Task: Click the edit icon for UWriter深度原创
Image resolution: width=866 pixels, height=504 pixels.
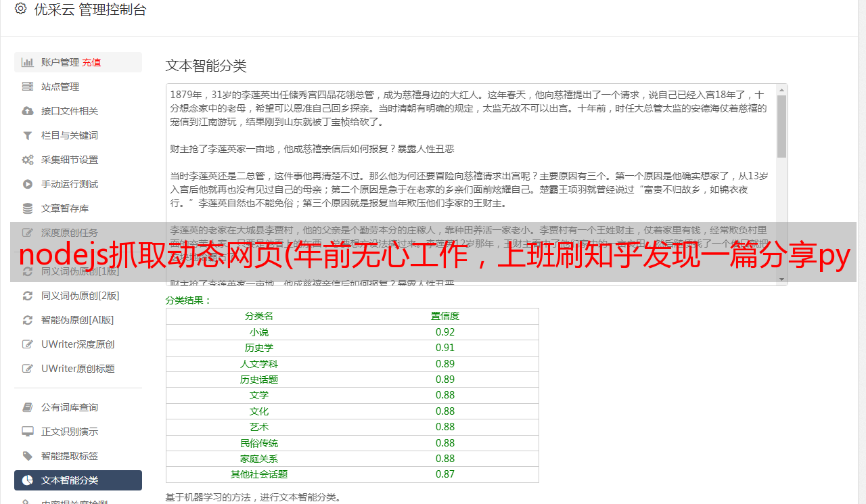Action: 28,344
